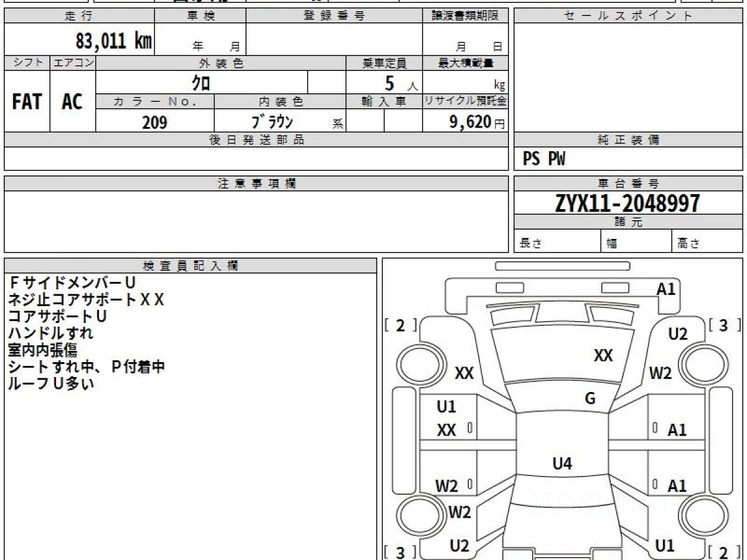
Task: Select the PS PW equipment text
Action: coord(544,160)
